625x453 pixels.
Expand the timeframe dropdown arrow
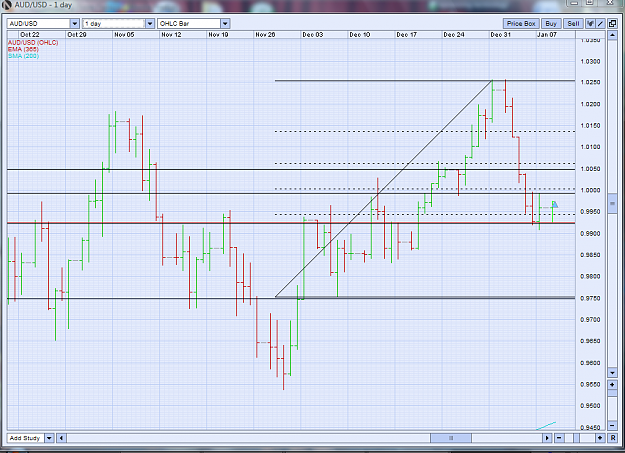click(150, 24)
